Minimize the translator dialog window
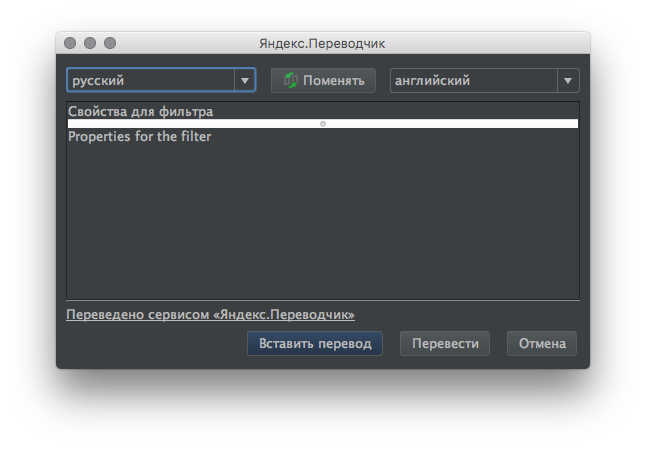 (x=90, y=43)
